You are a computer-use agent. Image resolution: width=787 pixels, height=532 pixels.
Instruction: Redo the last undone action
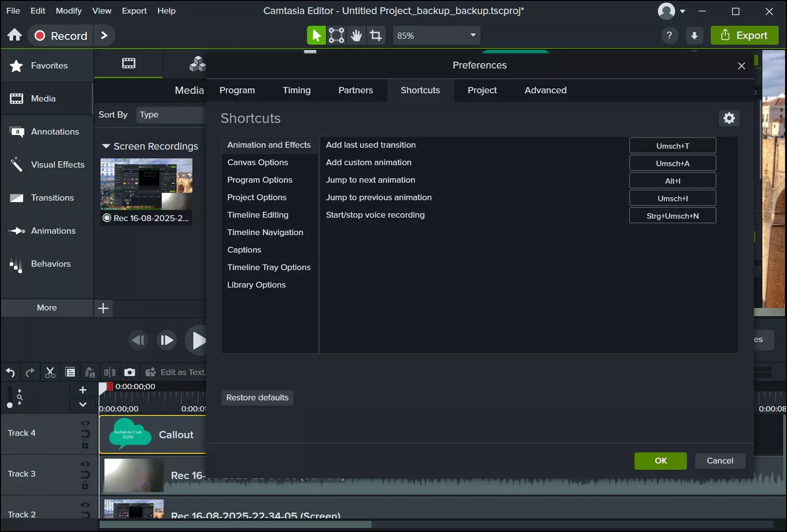[x=30, y=372]
